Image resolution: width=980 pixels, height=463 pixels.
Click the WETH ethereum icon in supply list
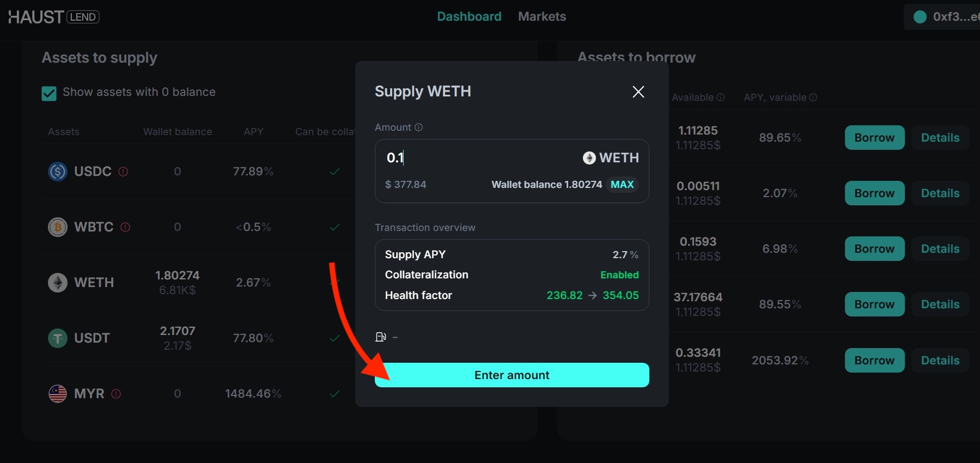click(x=58, y=283)
